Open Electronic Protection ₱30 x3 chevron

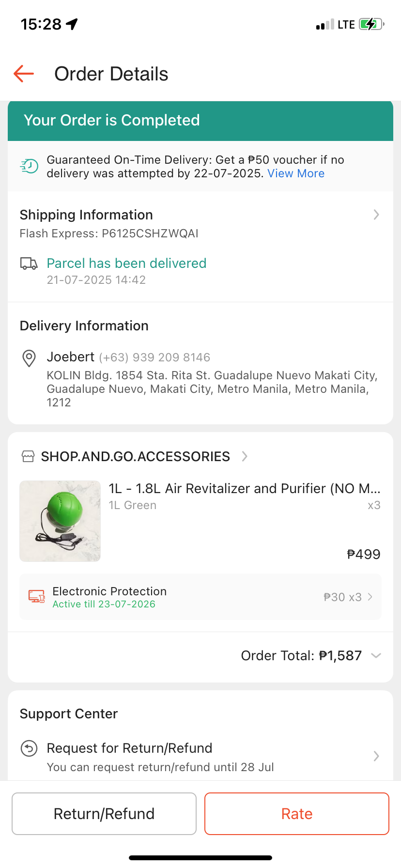370,597
